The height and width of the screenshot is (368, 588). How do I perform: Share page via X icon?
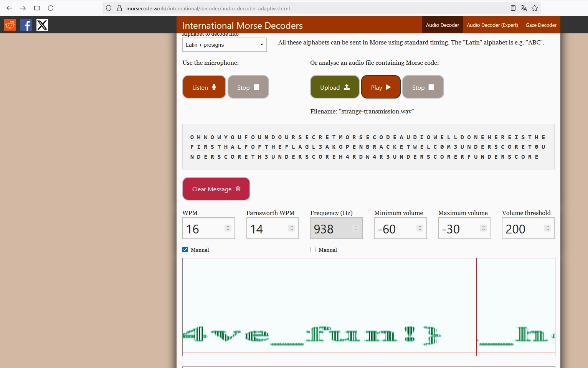[42, 25]
